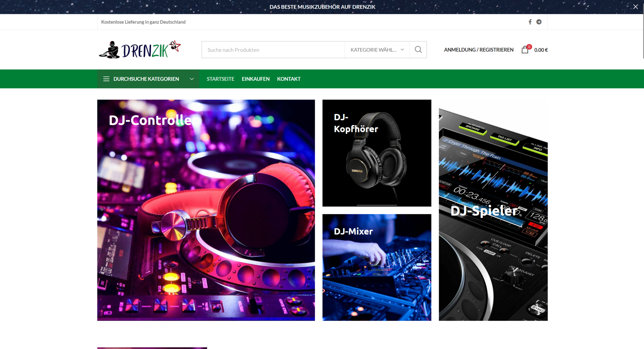Open the Durchsuche Kategorien menu
Image resolution: width=644 pixels, height=349 pixels.
(x=146, y=79)
